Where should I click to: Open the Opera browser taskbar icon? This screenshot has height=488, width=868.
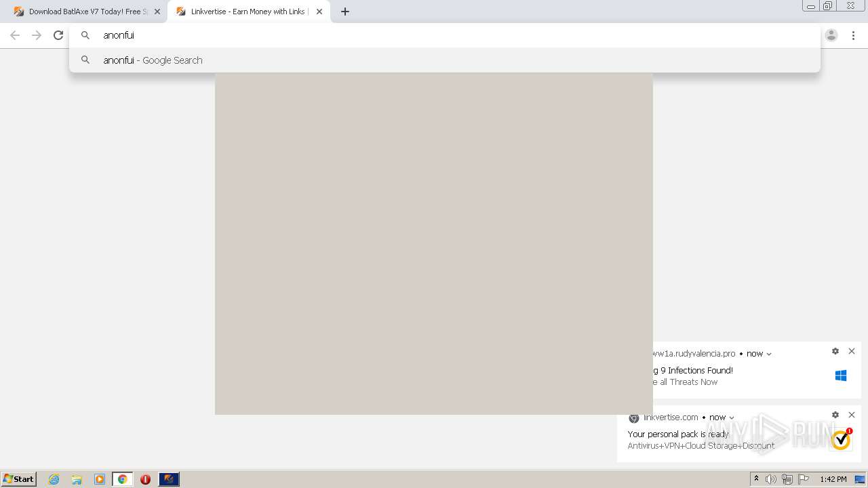point(145,479)
